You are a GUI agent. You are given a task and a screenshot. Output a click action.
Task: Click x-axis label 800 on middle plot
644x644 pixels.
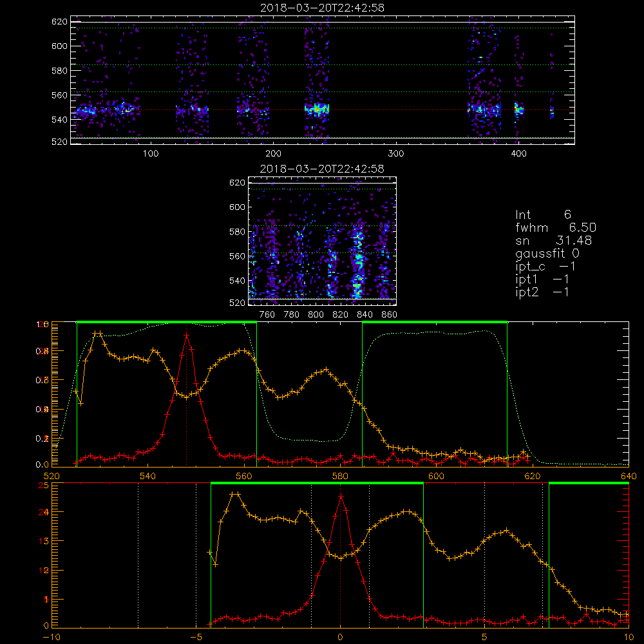click(316, 315)
